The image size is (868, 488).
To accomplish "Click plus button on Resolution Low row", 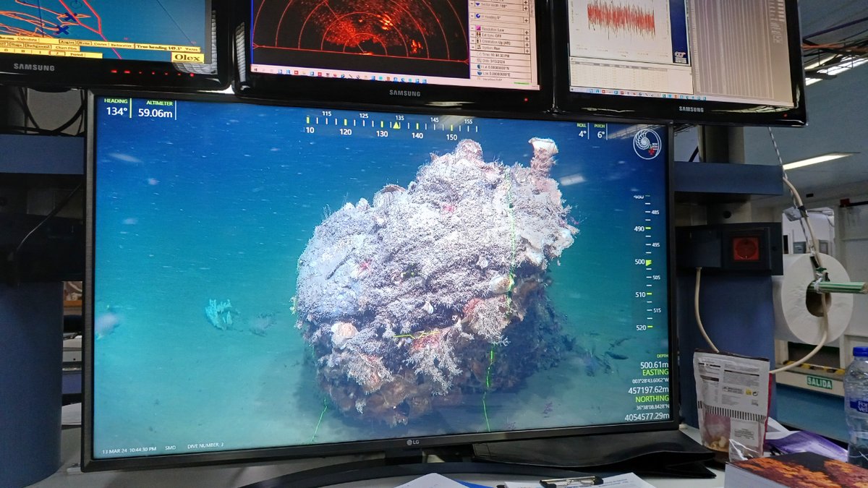I will click(527, 33).
